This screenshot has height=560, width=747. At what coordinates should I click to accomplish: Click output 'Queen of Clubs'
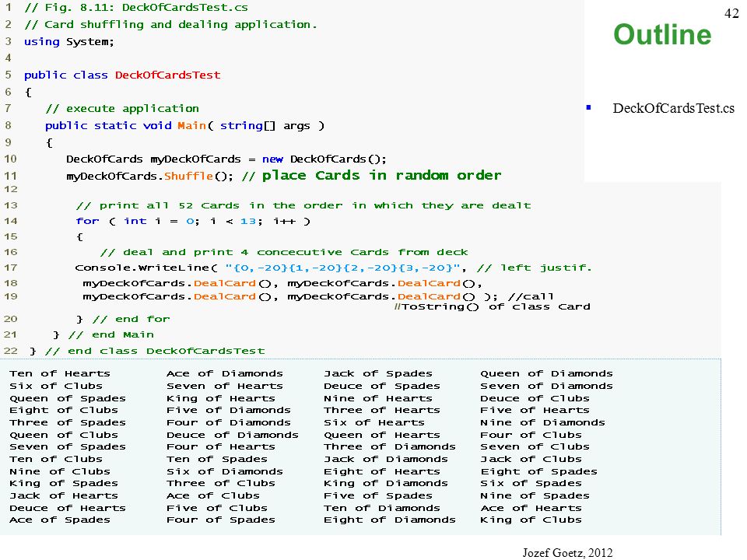click(63, 436)
